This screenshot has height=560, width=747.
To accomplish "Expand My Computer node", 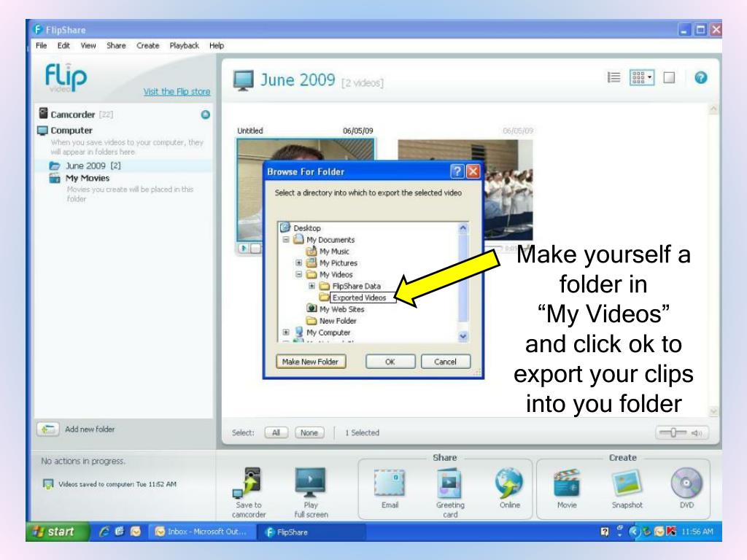I will tap(286, 332).
